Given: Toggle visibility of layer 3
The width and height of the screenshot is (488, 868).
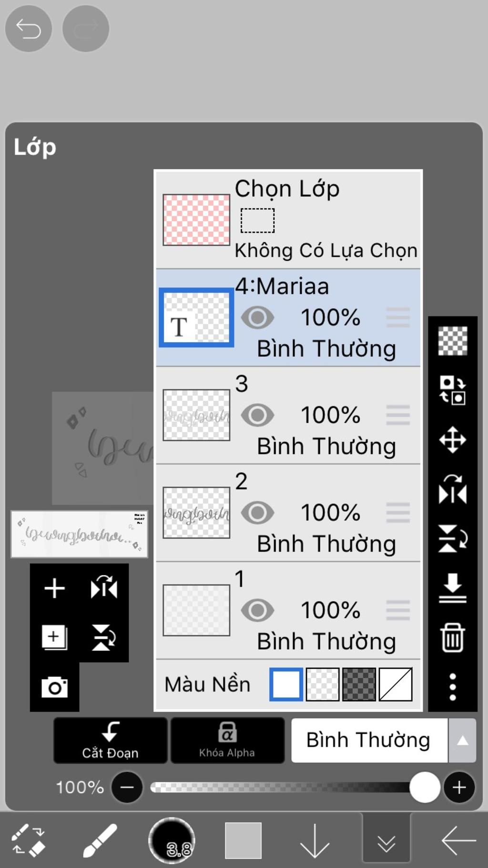Looking at the screenshot, I should click(x=257, y=415).
